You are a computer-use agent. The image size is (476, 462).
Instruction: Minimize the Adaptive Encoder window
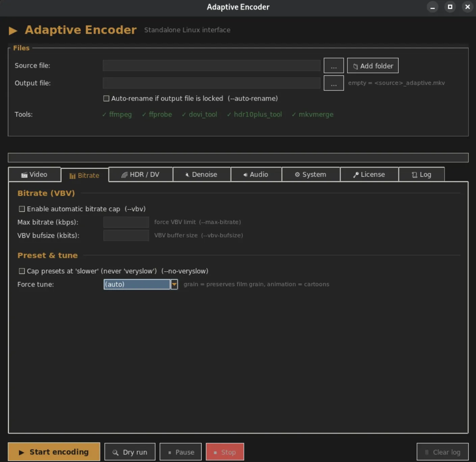pos(432,7)
